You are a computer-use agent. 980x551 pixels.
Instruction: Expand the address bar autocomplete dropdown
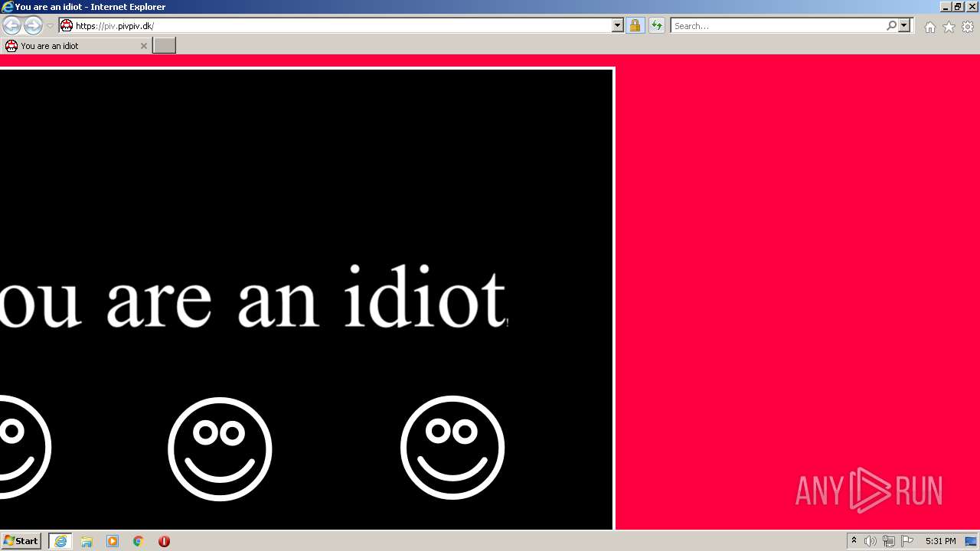pos(618,26)
